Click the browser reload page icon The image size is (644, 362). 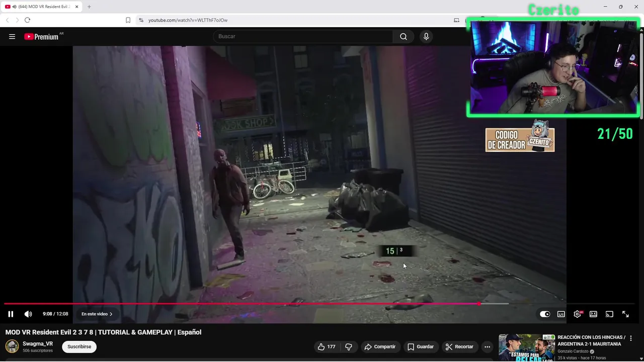[x=27, y=20]
